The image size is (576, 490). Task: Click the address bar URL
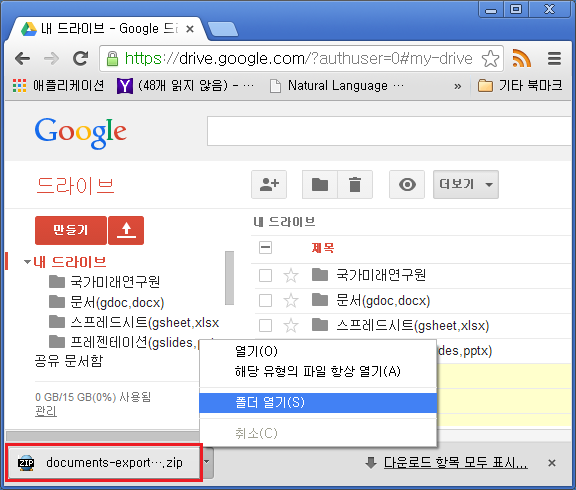pyautogui.click(x=298, y=58)
